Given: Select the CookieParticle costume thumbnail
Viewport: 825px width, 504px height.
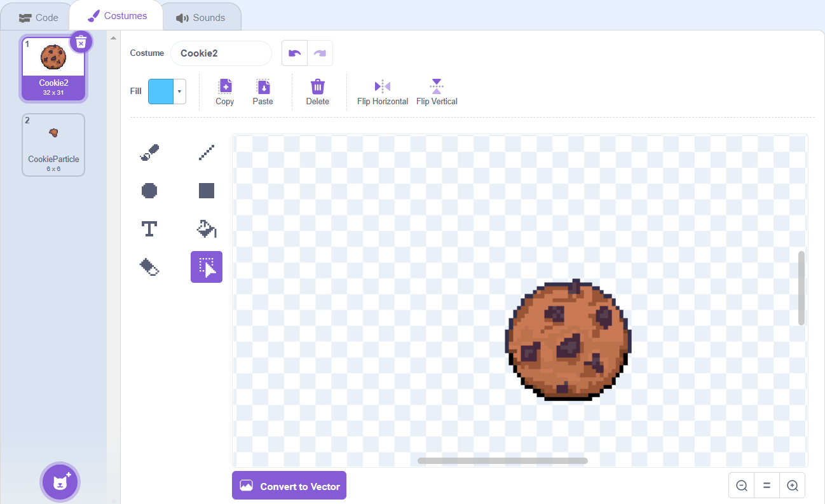Looking at the screenshot, I should click(x=53, y=145).
